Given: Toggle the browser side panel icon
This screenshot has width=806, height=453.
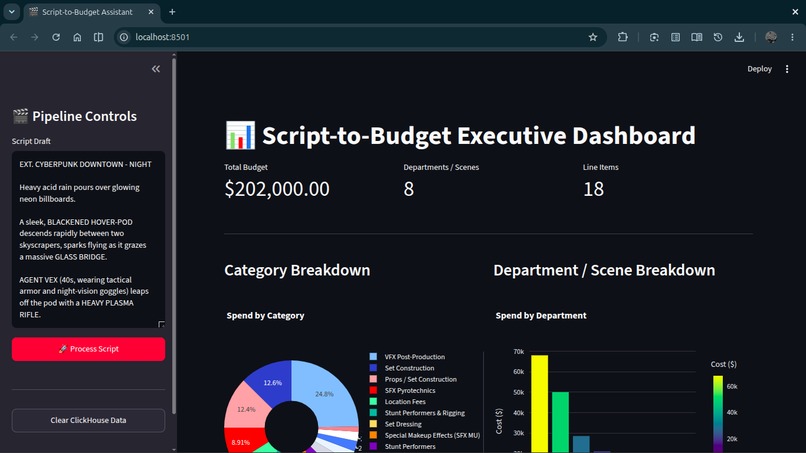Looking at the screenshot, I should click(x=98, y=37).
